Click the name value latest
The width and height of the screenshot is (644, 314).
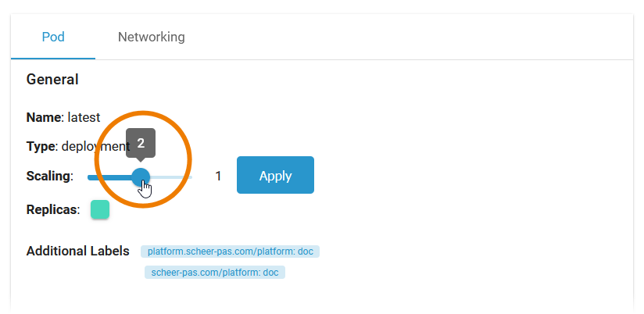(84, 118)
